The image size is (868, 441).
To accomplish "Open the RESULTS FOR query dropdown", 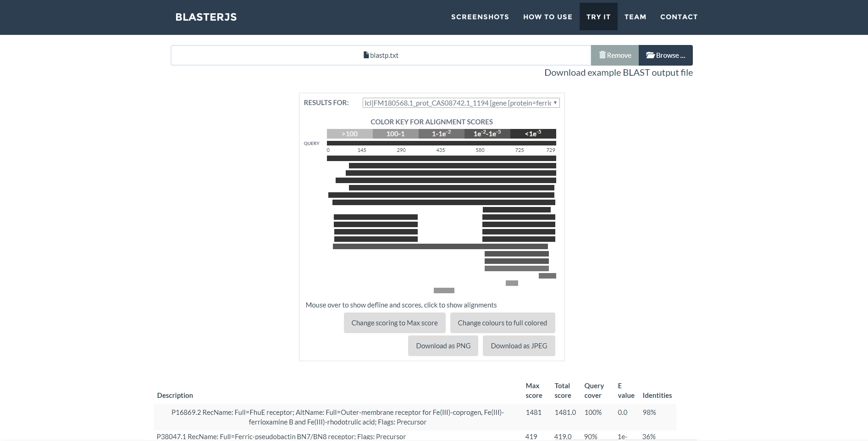I will [460, 103].
